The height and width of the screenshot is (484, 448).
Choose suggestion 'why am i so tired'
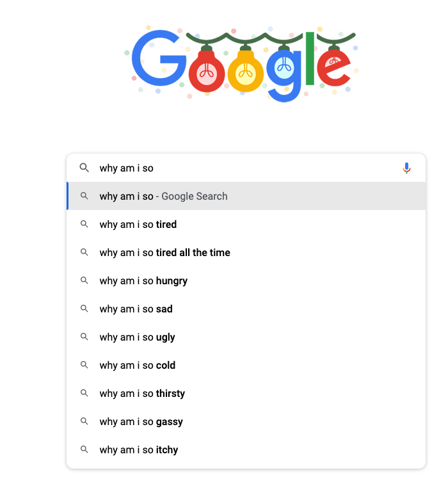click(x=246, y=224)
